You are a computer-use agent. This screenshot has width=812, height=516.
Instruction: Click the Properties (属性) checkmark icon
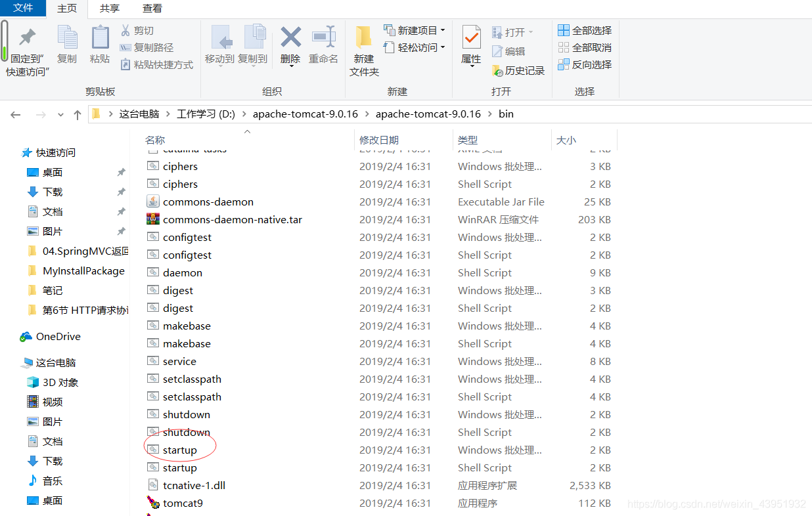click(471, 37)
